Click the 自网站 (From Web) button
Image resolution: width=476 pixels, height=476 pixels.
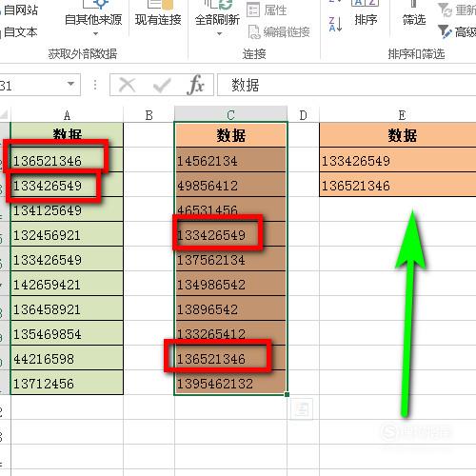pos(19,10)
